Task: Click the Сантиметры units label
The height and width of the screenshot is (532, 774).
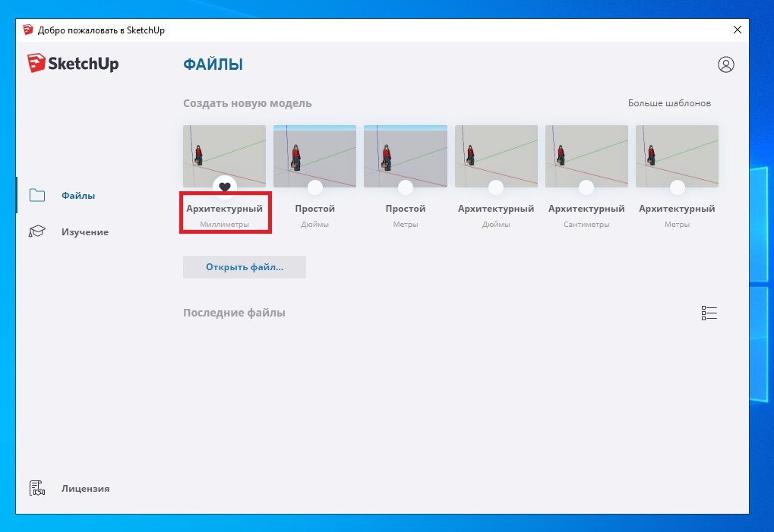Action: click(586, 225)
